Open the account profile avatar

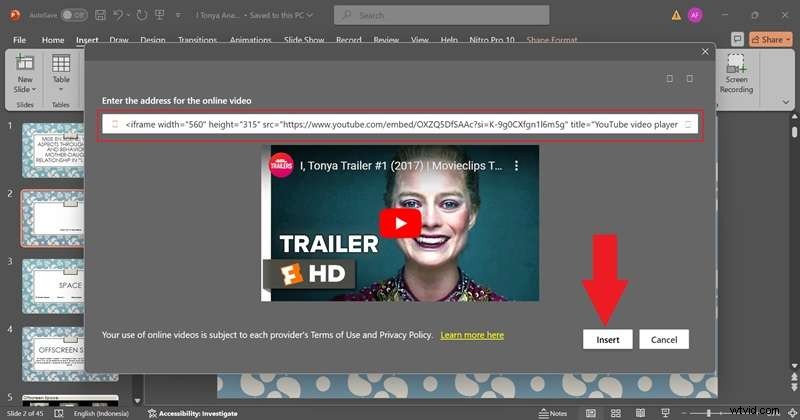tap(694, 15)
